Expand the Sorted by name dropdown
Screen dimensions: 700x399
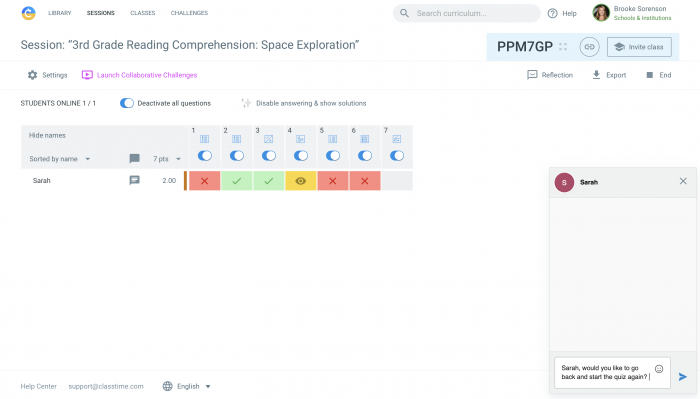(x=60, y=159)
